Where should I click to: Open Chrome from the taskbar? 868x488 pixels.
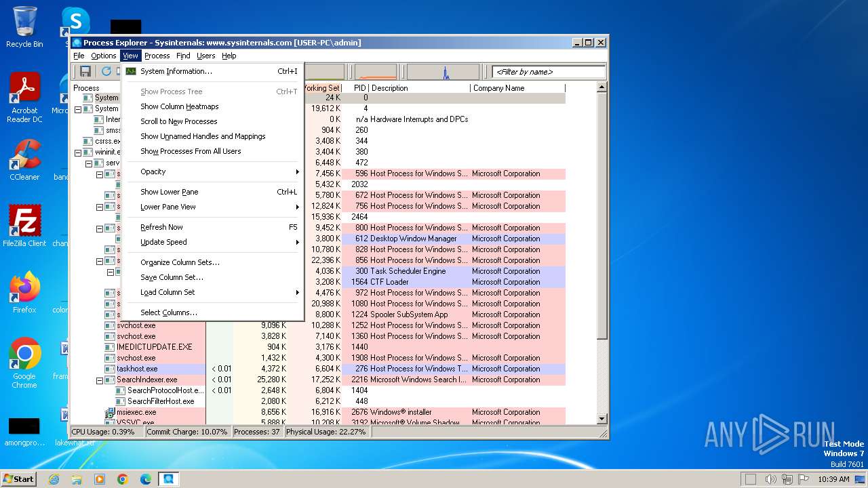[123, 479]
